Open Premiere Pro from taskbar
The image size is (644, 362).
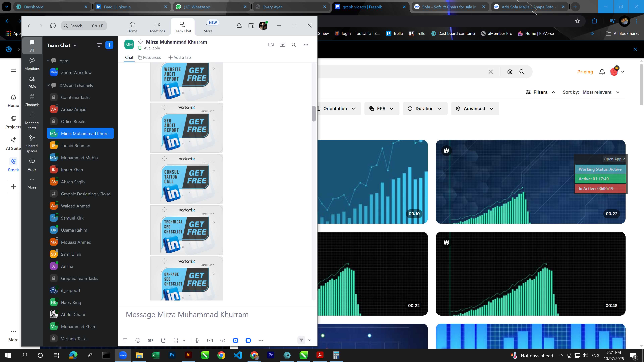271,355
